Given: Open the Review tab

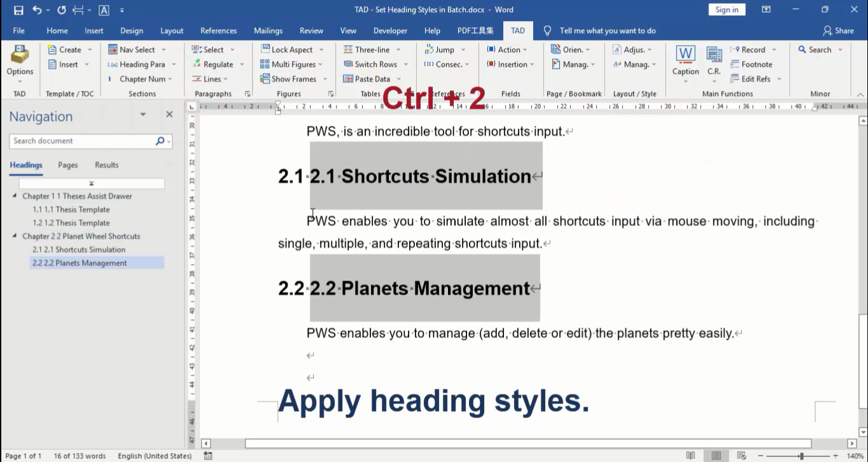Looking at the screenshot, I should pyautogui.click(x=311, y=31).
